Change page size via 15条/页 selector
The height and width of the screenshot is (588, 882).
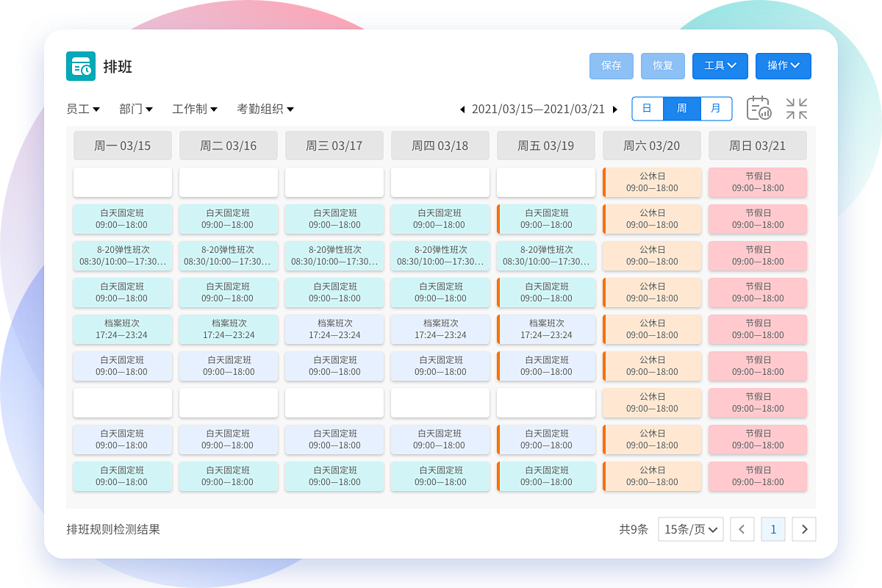(x=690, y=528)
